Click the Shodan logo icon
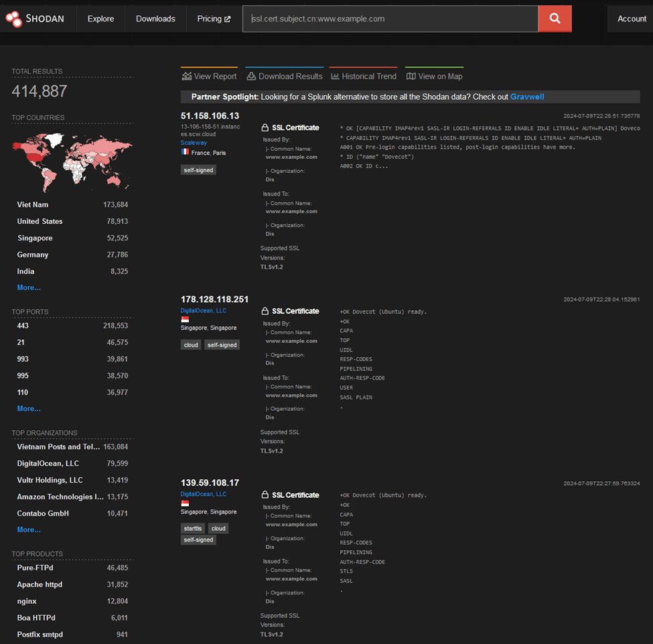 [x=14, y=19]
